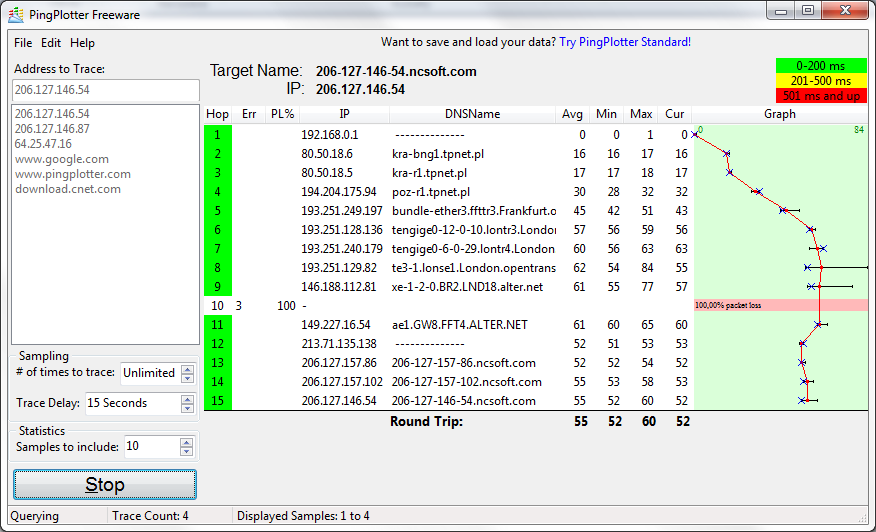Click hop 10 packet loss value 100
Image resolution: width=876 pixels, height=532 pixels.
[286, 306]
